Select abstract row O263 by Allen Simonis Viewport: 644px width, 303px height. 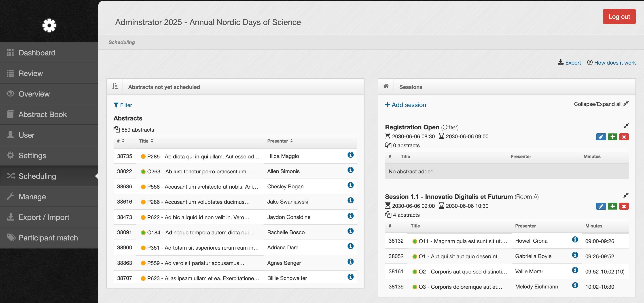199,172
